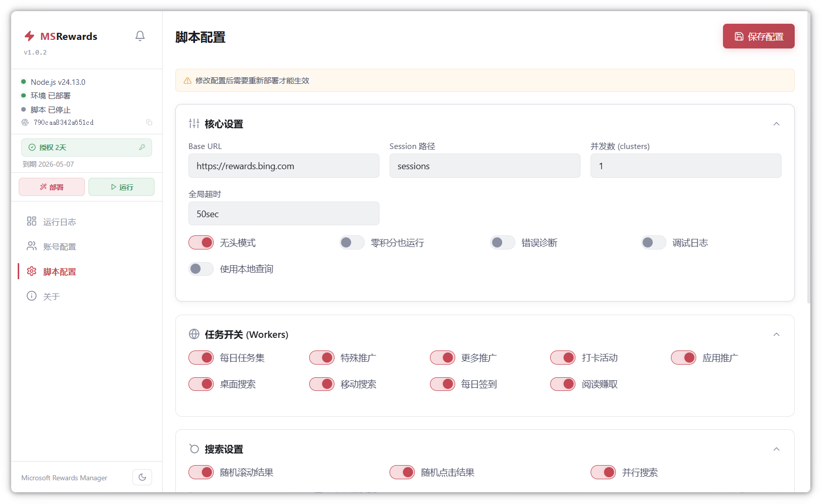
Task: Open the notification bell
Action: tap(140, 36)
